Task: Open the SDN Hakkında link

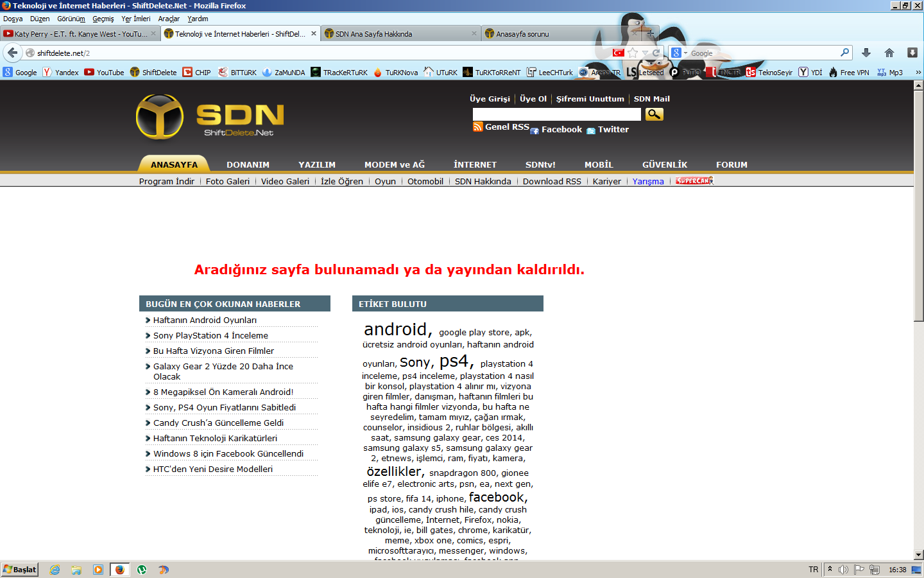Action: (x=483, y=182)
